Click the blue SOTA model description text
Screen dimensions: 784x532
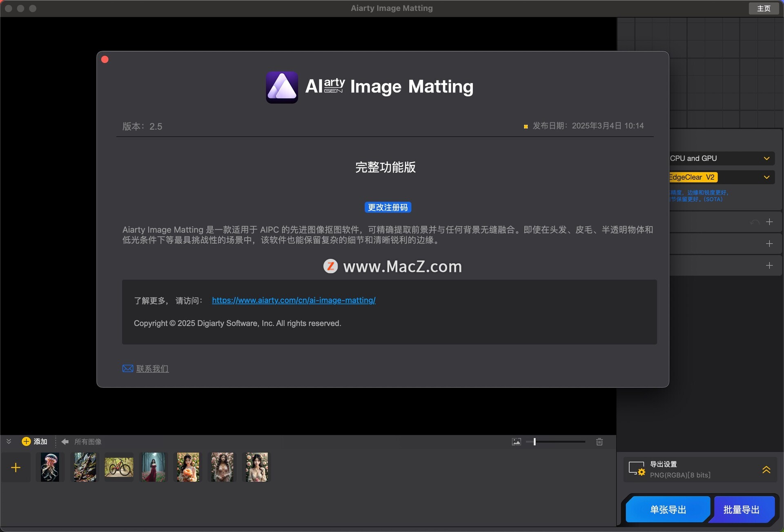(699, 196)
